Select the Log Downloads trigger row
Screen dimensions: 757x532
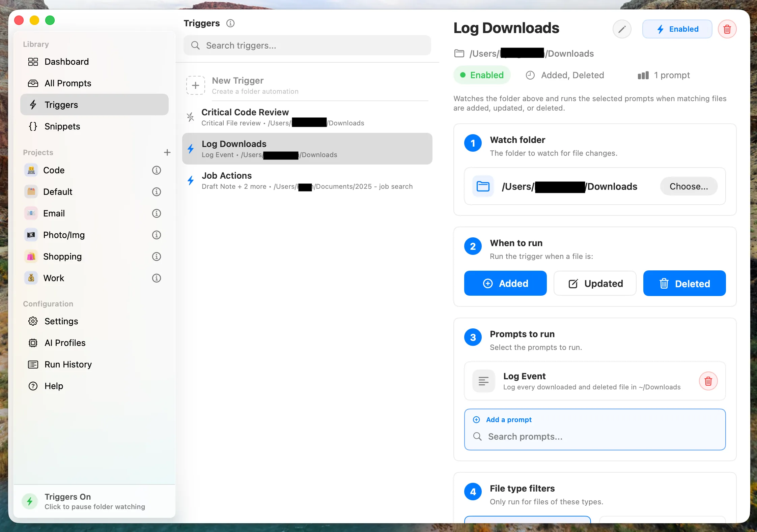tap(307, 149)
